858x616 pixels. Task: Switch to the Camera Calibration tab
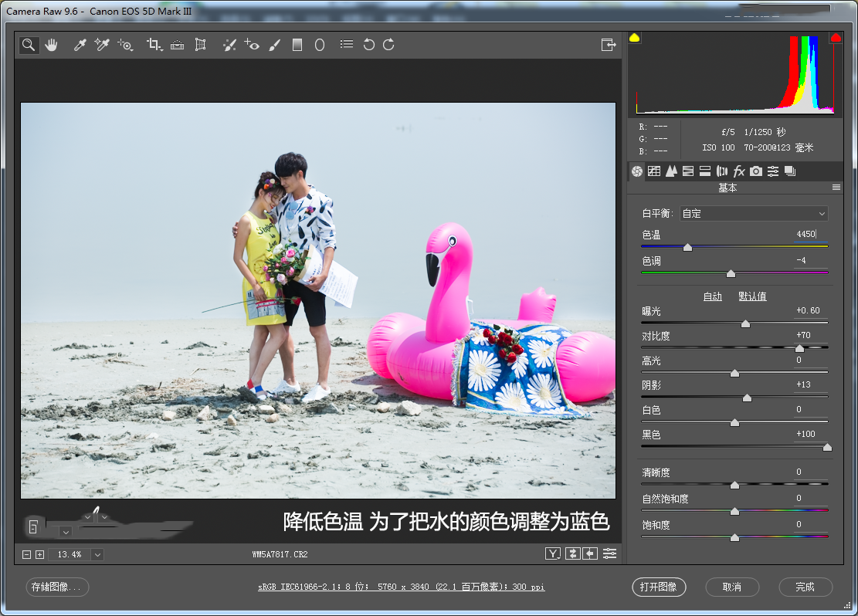tap(756, 171)
